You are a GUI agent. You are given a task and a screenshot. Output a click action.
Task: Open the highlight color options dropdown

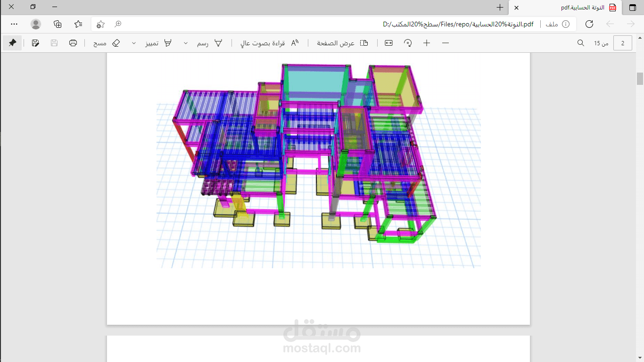(134, 43)
